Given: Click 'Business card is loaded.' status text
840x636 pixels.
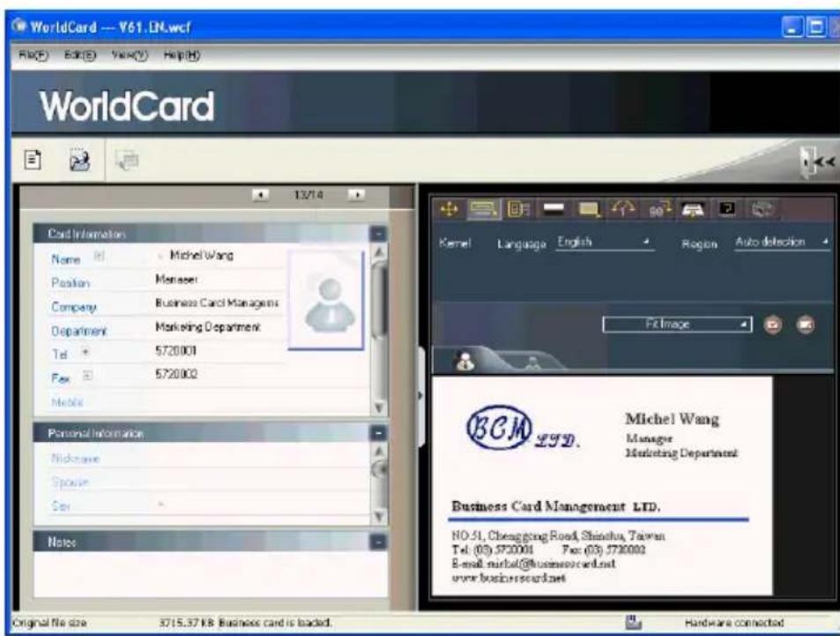Looking at the screenshot, I should tap(275, 623).
